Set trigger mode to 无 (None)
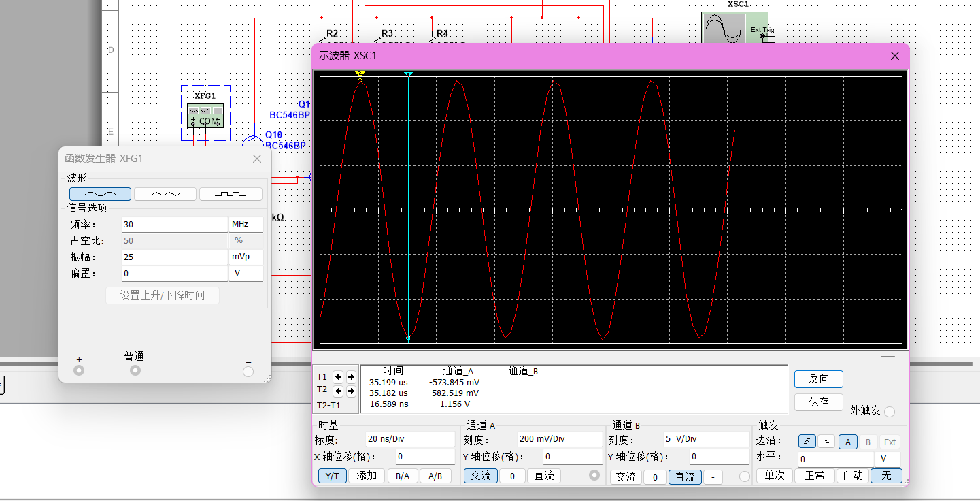Image resolution: width=980 pixels, height=501 pixels. [887, 476]
